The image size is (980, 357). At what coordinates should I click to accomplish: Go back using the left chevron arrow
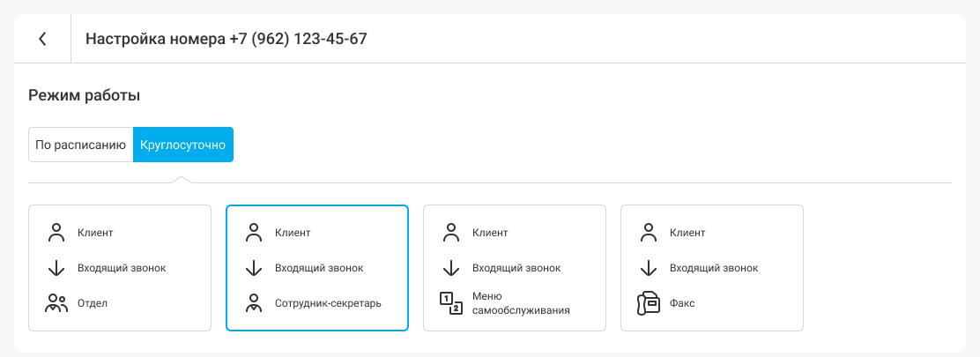click(x=42, y=39)
